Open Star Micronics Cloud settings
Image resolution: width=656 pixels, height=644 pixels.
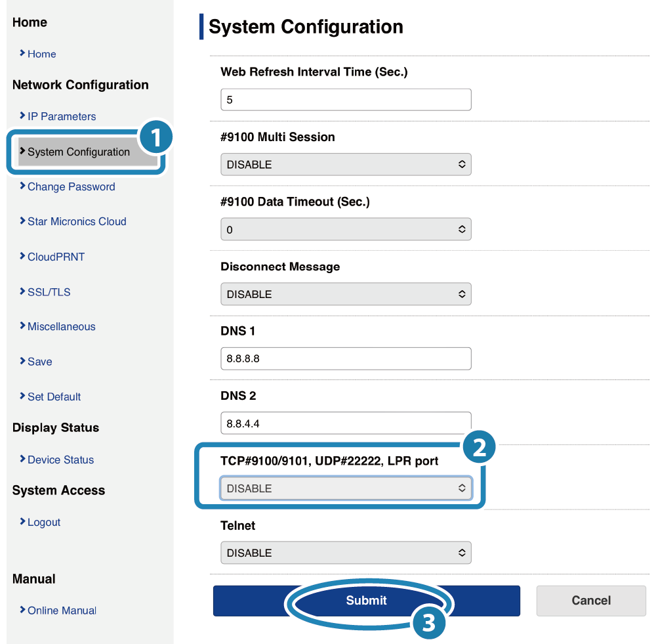coord(76,221)
